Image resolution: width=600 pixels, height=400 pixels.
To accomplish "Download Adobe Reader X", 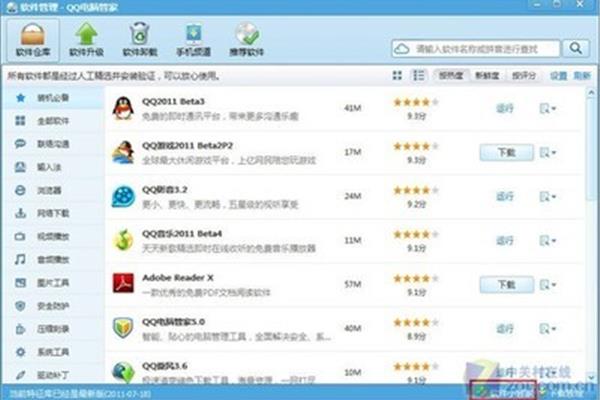I will click(506, 284).
